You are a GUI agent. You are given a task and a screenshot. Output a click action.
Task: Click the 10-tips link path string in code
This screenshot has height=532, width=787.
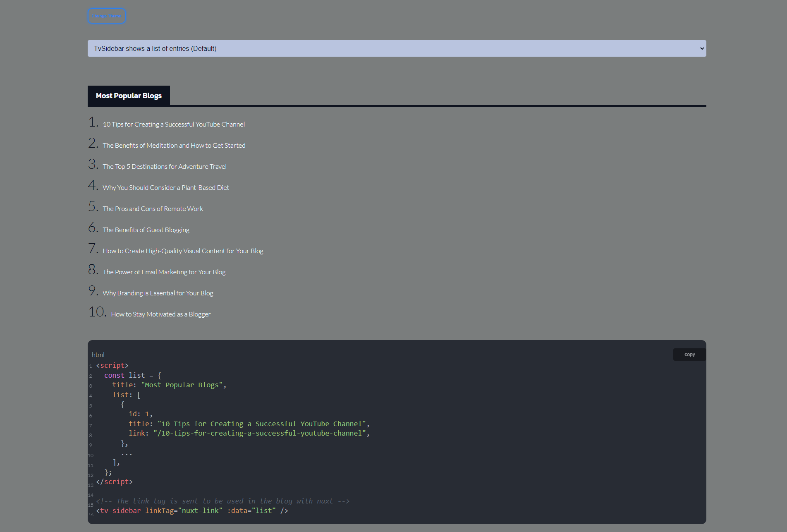(x=260, y=433)
